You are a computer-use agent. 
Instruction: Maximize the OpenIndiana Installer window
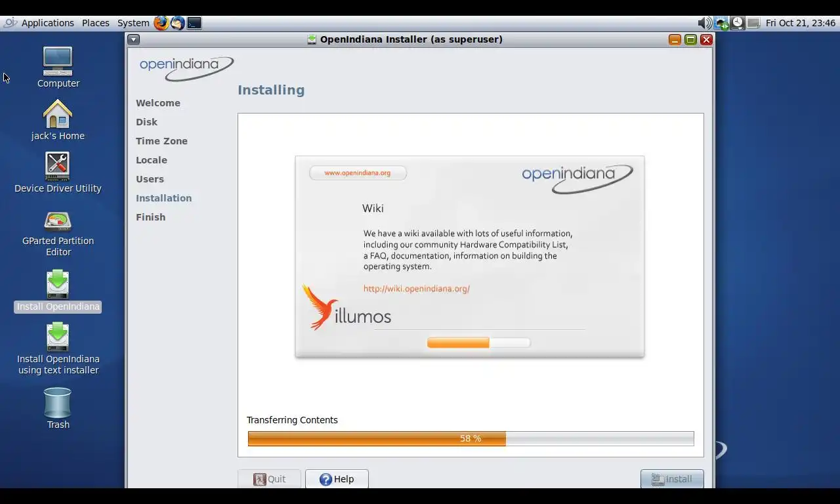coord(690,39)
